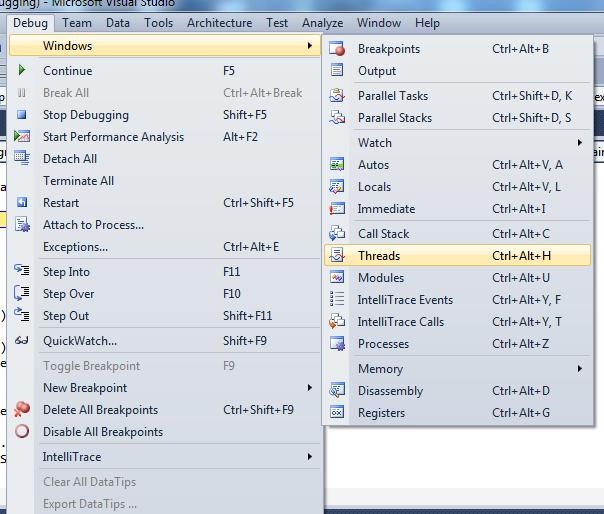Click the Ctrl+Alt+H shortcut text

(522, 255)
